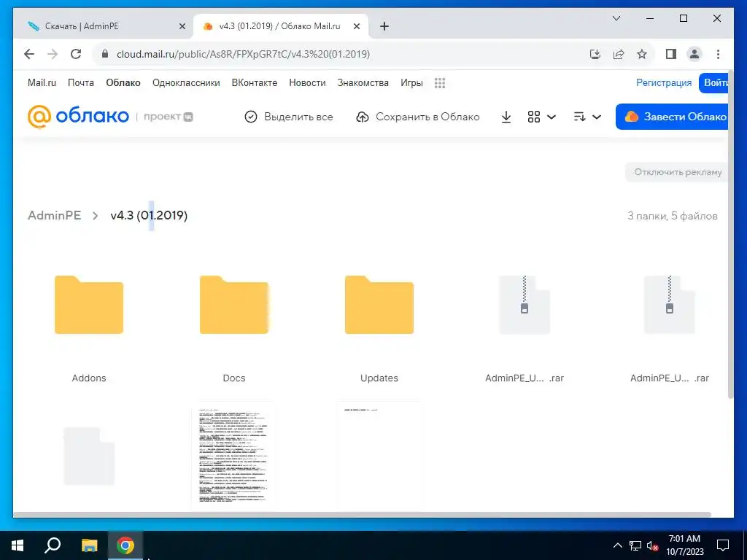The image size is (747, 560).
Task: Show hidden system tray icons
Action: click(x=617, y=545)
